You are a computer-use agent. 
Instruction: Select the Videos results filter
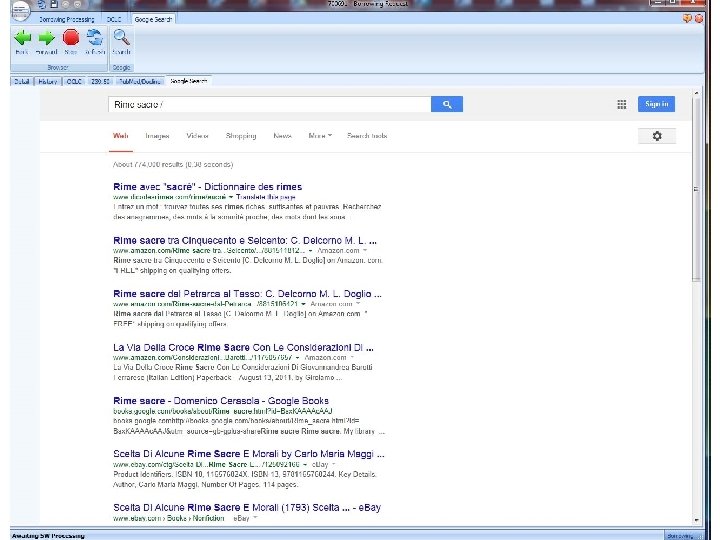click(197, 136)
